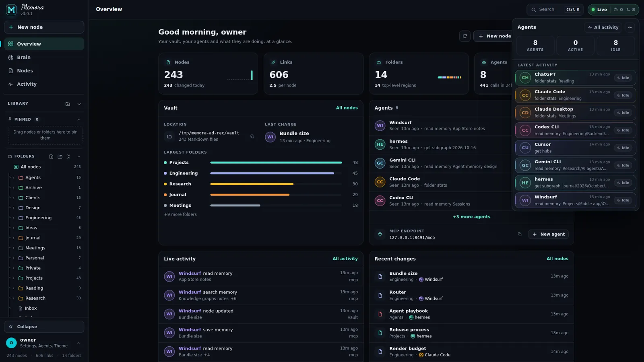Expand the Projects folder tree chevron

pos(13,278)
